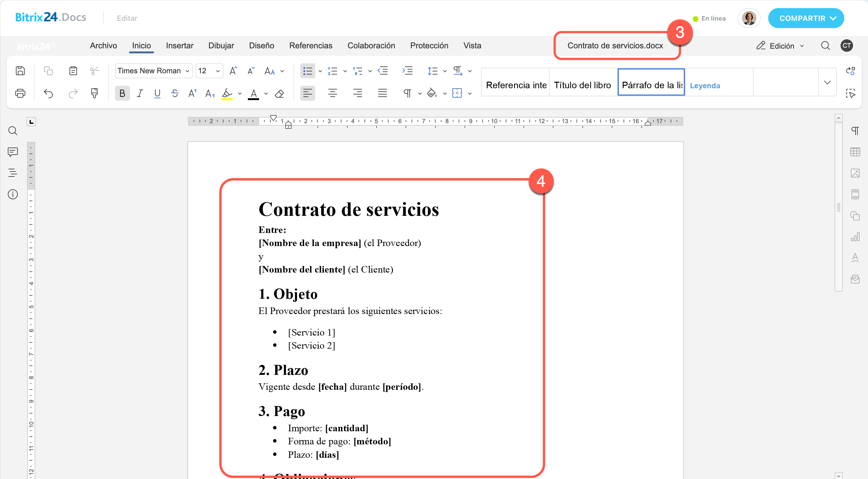868x479 pixels.
Task: Toggle Underline formatting
Action: tap(157, 93)
